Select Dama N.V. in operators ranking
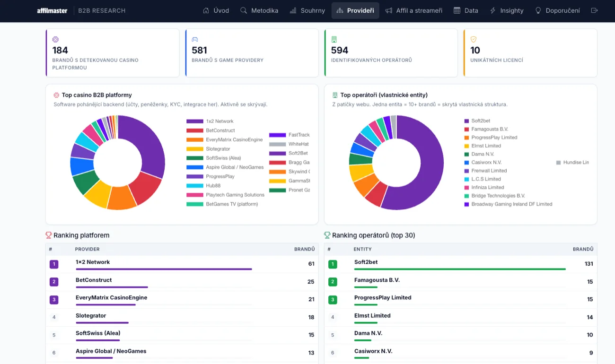 tap(461, 335)
